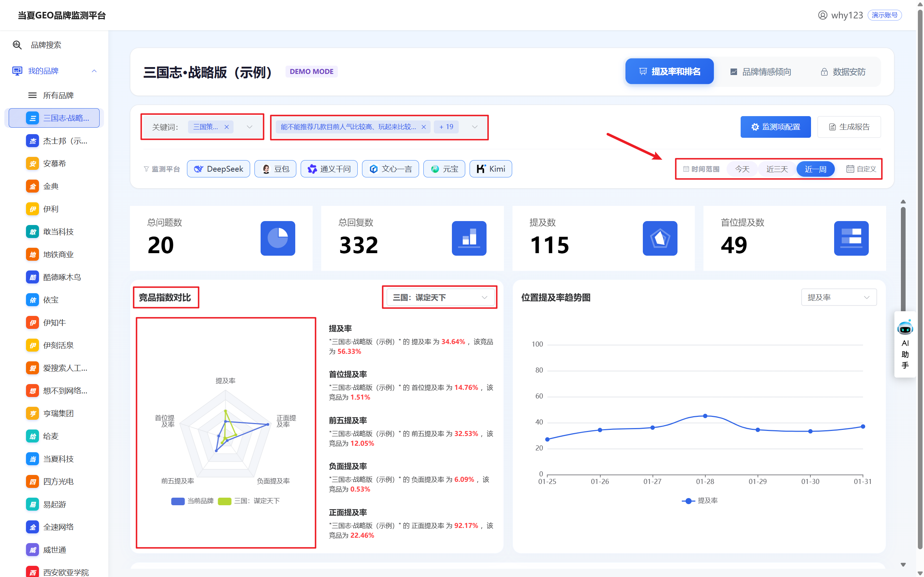Viewport: 924px width, 577px height.
Task: Click the user avatar icon beside why123
Action: [823, 15]
